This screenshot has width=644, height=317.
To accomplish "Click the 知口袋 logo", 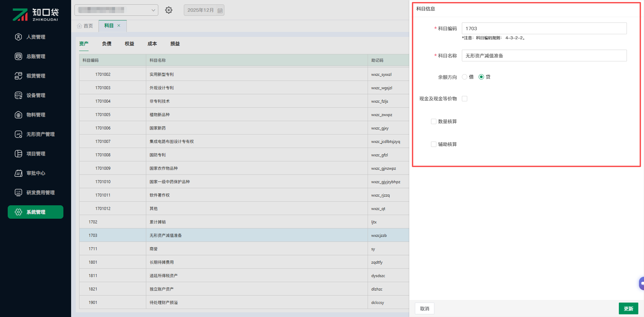I will tap(36, 14).
